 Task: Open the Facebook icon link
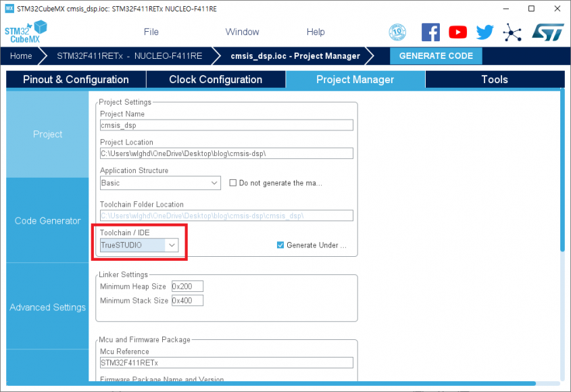[430, 32]
